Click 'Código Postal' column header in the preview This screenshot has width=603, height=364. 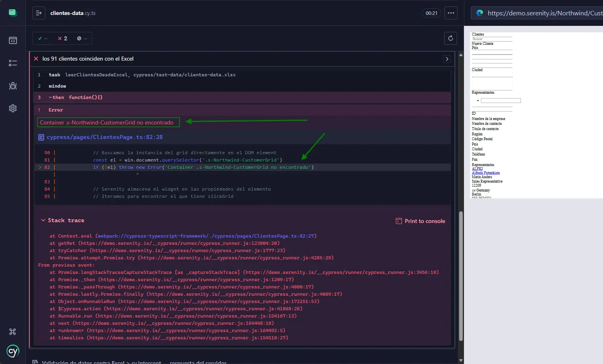coord(482,139)
